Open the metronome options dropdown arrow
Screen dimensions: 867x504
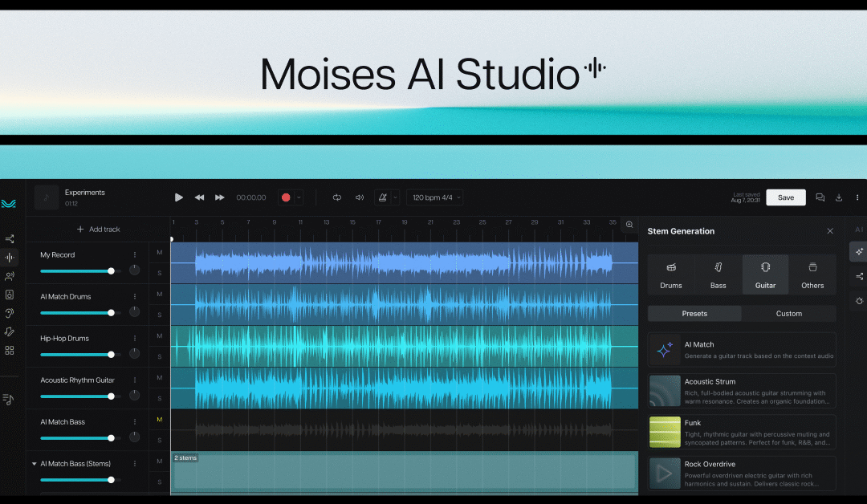(396, 197)
